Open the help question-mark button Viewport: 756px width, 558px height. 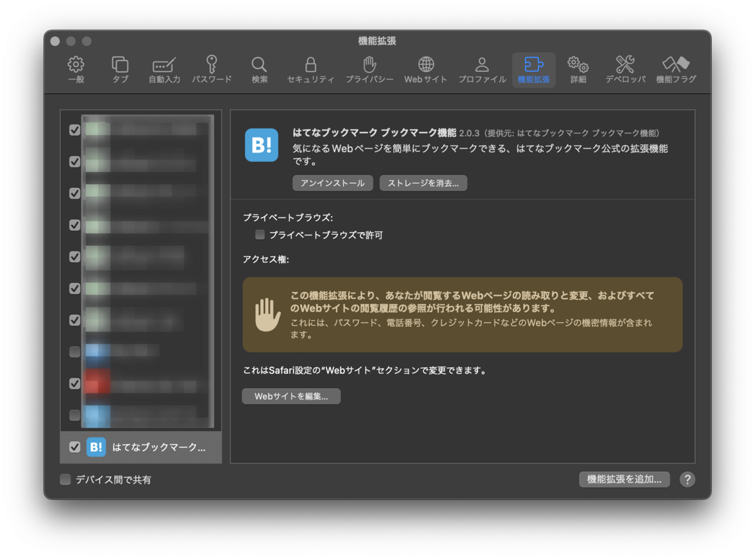coord(687,479)
